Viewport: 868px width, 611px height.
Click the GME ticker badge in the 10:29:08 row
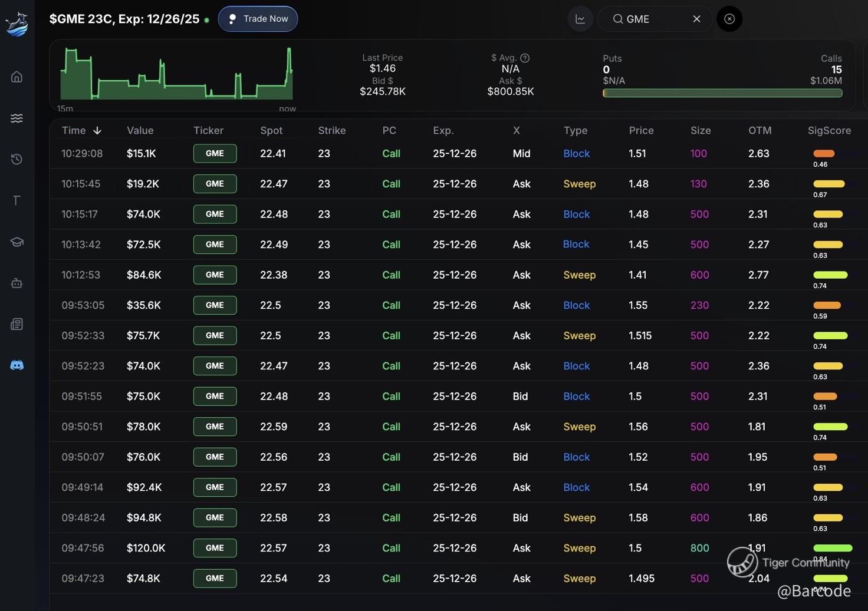(x=215, y=153)
